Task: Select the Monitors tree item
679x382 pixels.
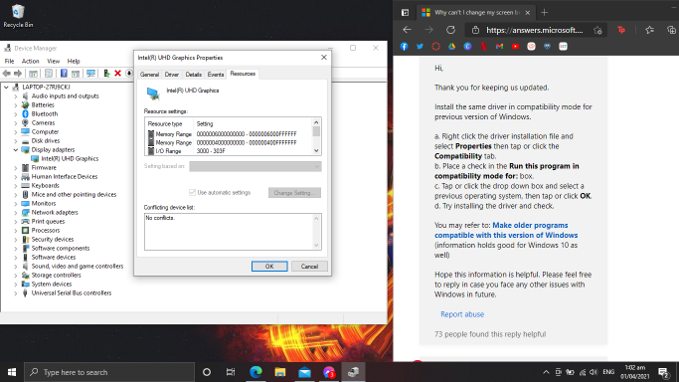Action: [x=44, y=204]
